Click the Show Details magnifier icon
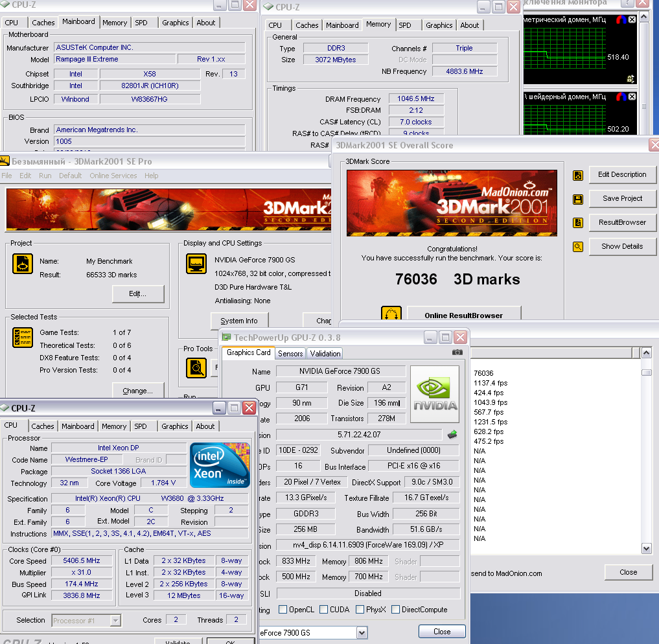Screen dimensions: 659x644 point(578,247)
